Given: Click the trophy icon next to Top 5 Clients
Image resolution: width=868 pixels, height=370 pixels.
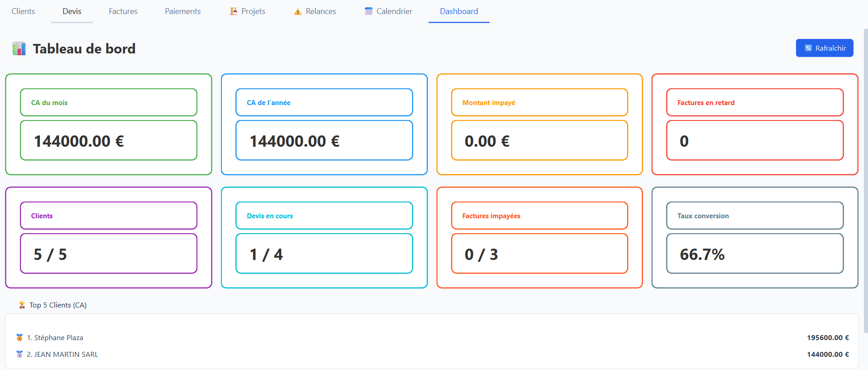Looking at the screenshot, I should click(x=22, y=305).
